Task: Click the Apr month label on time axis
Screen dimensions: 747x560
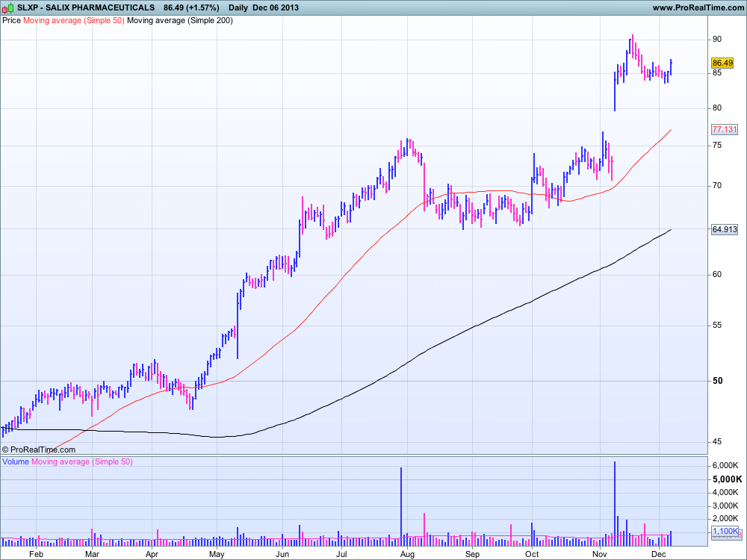Action: [152, 554]
